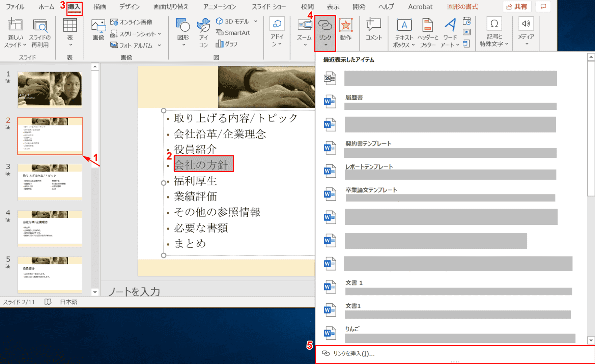Click the recent items scrollbar down arrow

click(x=591, y=340)
